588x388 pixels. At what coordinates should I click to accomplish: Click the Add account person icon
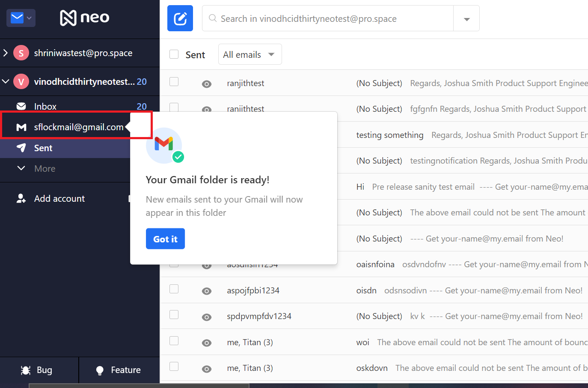(x=21, y=198)
